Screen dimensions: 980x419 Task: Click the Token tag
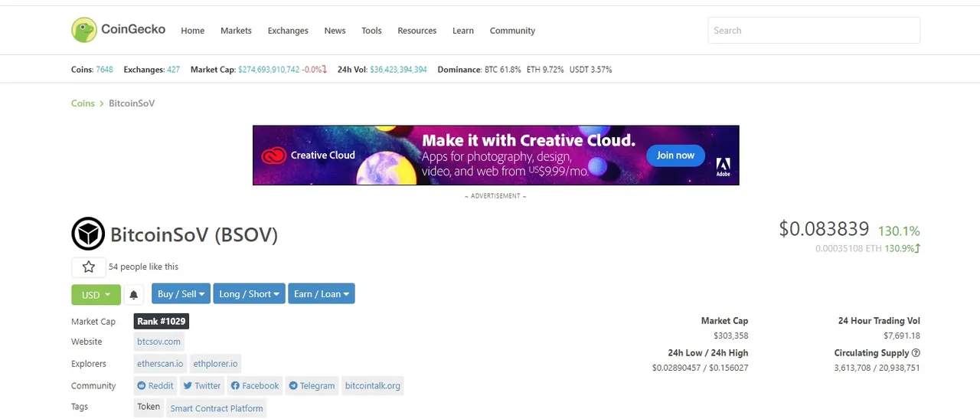149,408
